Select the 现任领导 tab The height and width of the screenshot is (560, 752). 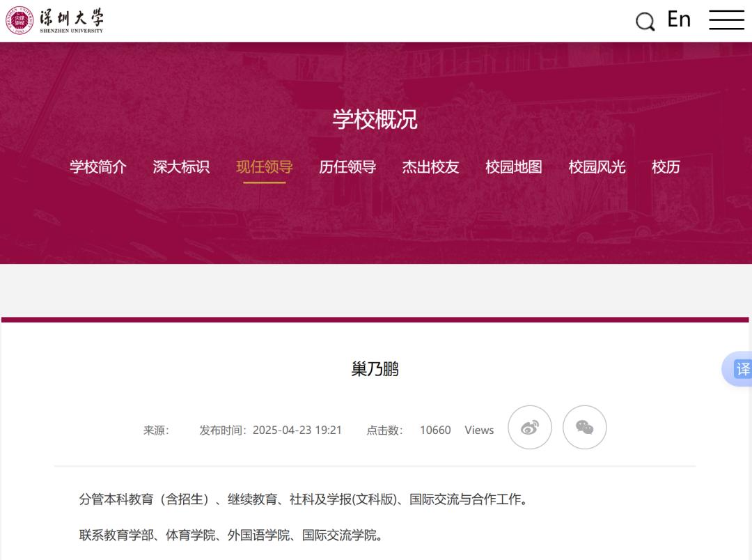[x=265, y=167]
